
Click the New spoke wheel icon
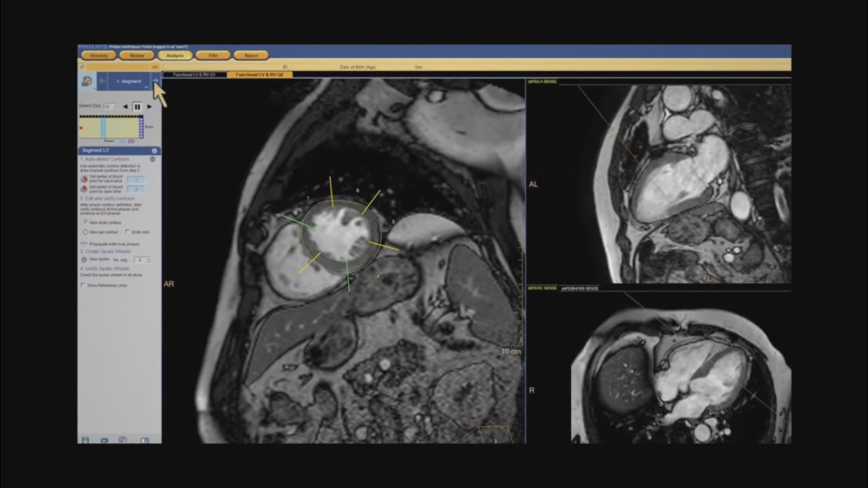(x=84, y=260)
